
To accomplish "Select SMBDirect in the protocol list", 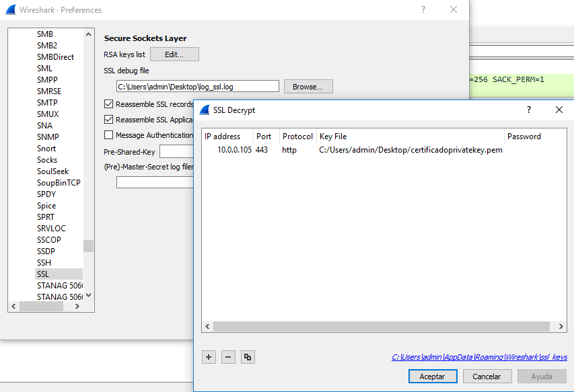I will [55, 57].
